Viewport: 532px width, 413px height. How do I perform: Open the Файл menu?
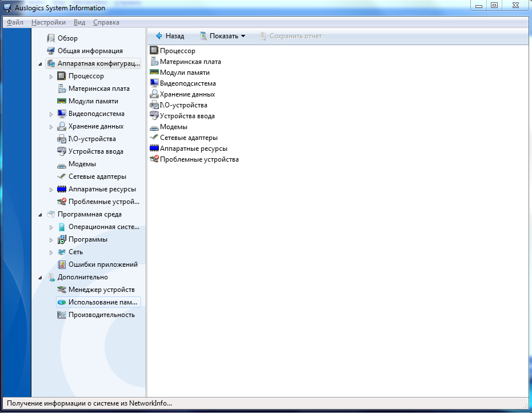pos(15,22)
